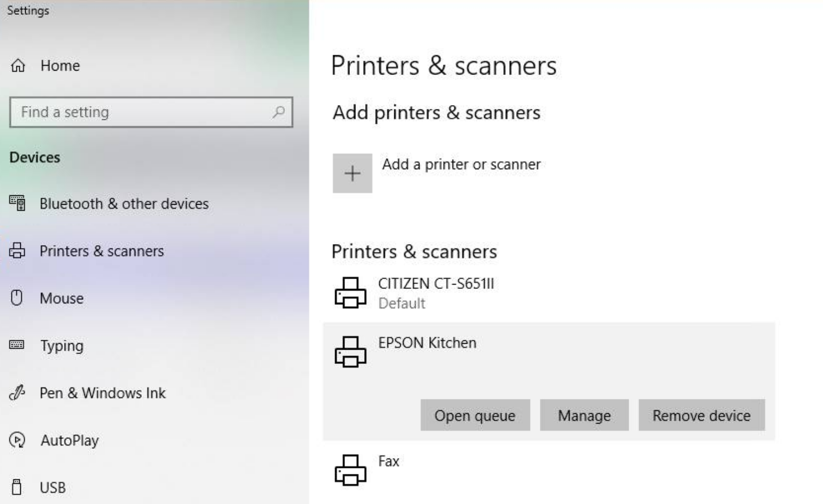Click the Add a printer or scanner label

[x=462, y=164]
